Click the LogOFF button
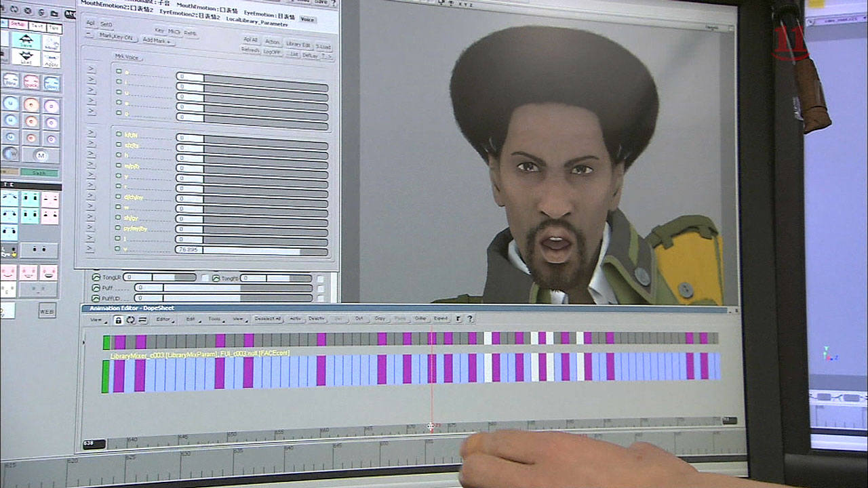 [x=272, y=52]
